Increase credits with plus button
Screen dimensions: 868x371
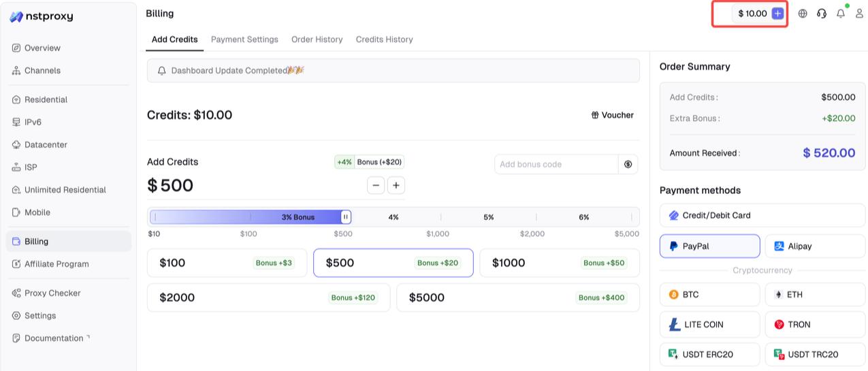pyautogui.click(x=396, y=185)
